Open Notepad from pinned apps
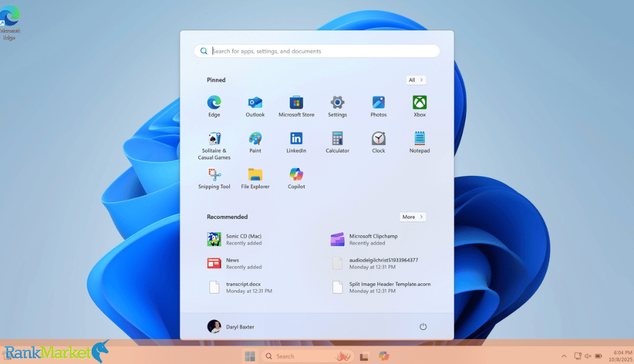This screenshot has height=364, width=634. 420,142
